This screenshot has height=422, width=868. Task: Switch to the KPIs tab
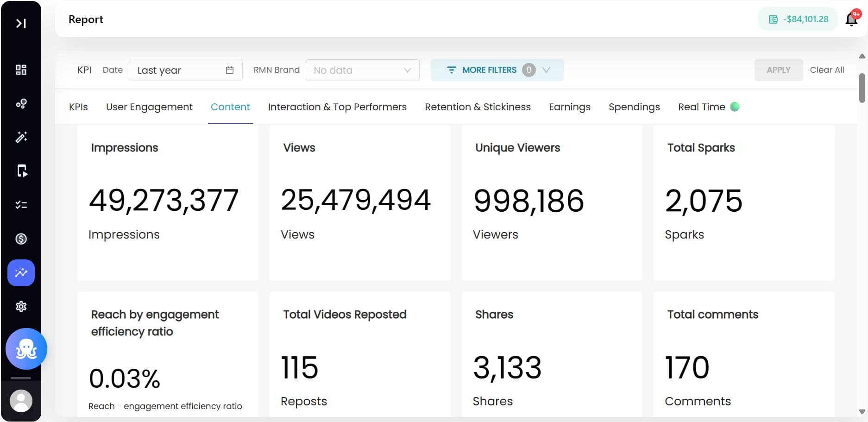[x=78, y=107]
